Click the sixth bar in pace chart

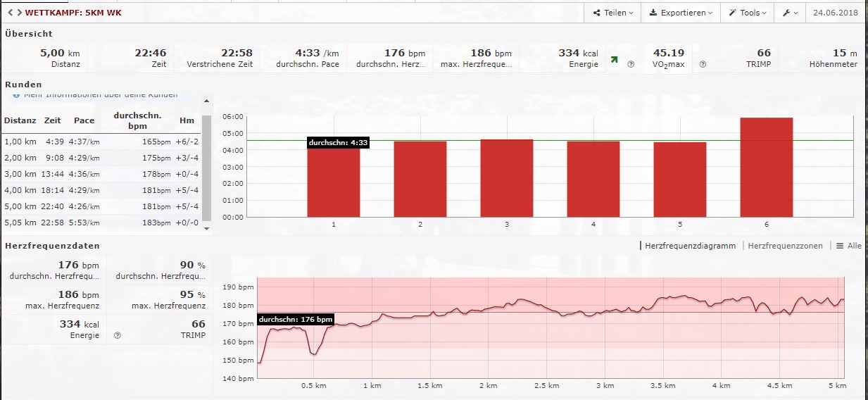click(766, 168)
